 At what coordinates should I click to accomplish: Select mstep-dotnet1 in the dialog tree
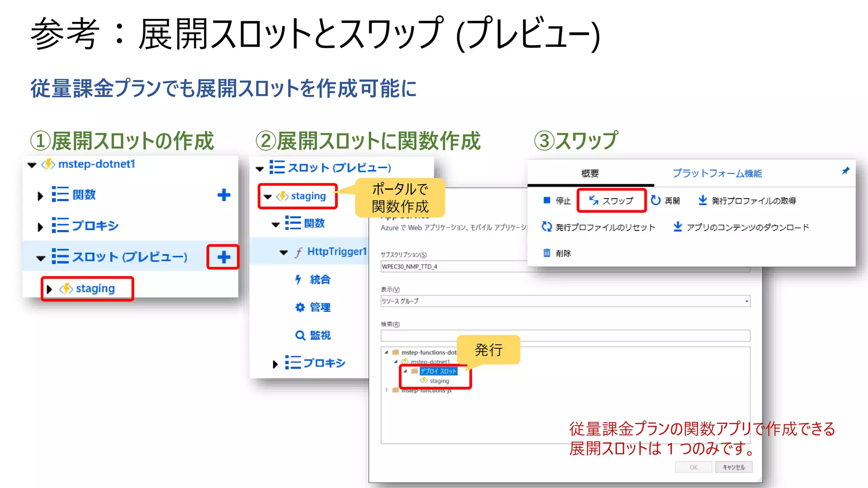click(430, 362)
